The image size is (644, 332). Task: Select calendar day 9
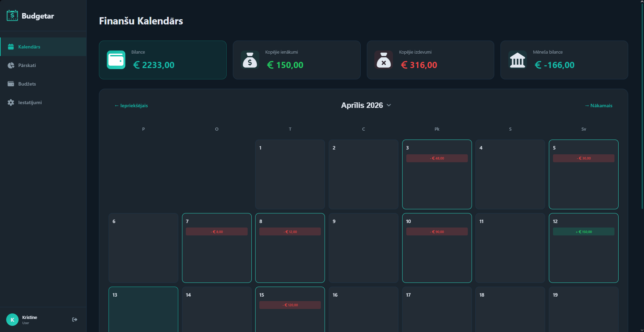pyautogui.click(x=363, y=248)
